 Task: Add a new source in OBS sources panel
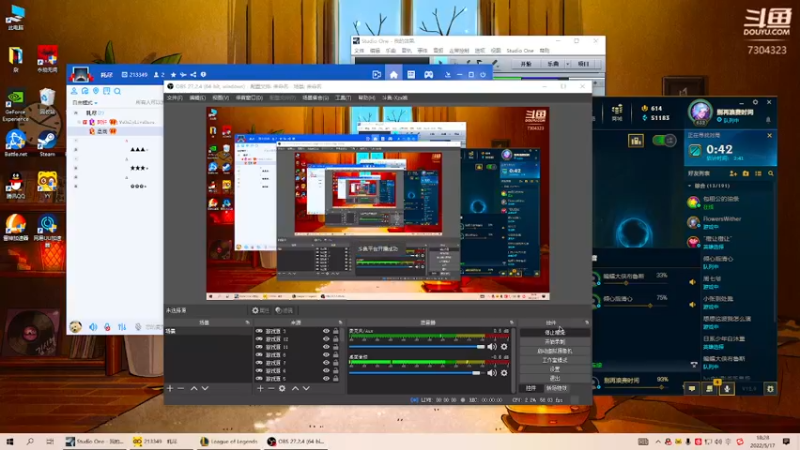coord(260,388)
